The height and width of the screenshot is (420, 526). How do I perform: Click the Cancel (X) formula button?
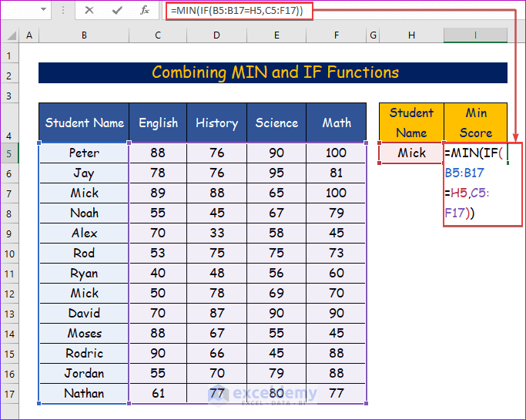click(x=89, y=11)
